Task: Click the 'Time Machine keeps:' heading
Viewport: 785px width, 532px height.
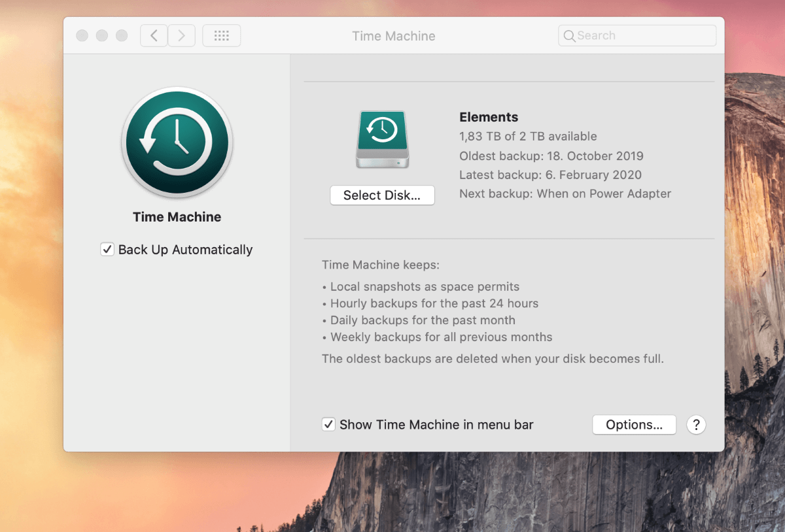Action: [x=381, y=265]
